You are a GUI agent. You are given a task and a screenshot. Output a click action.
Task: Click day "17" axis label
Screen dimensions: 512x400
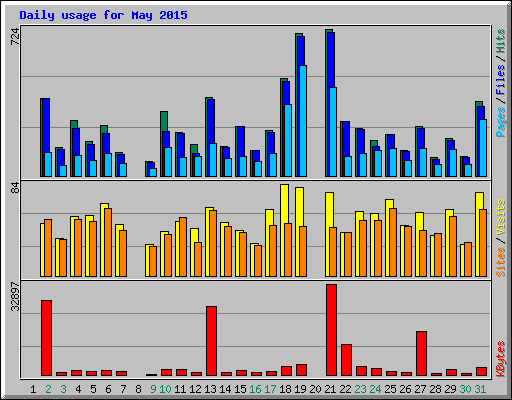(x=270, y=389)
